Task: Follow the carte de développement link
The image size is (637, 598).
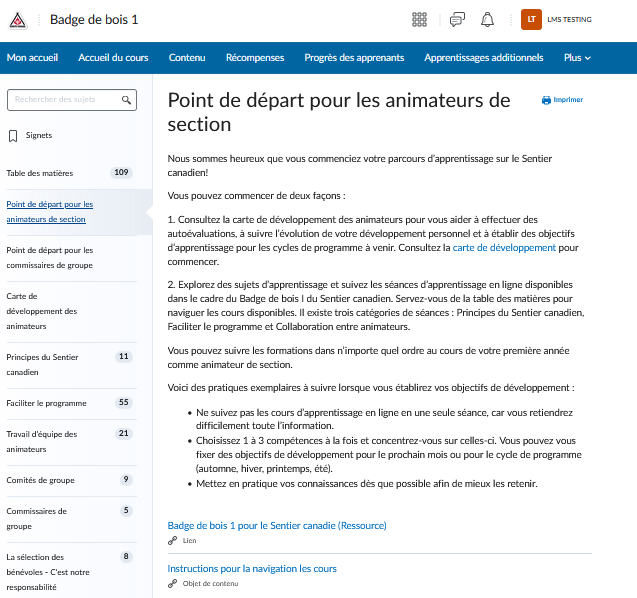Action: (504, 246)
